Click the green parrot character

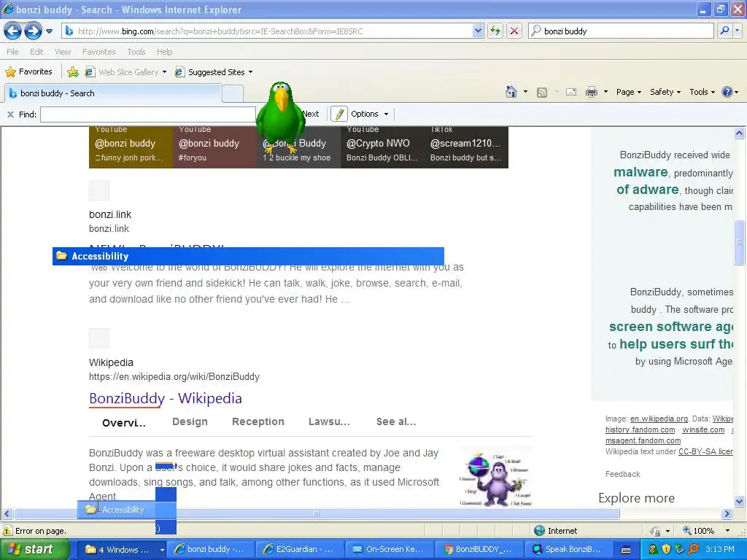click(x=281, y=117)
